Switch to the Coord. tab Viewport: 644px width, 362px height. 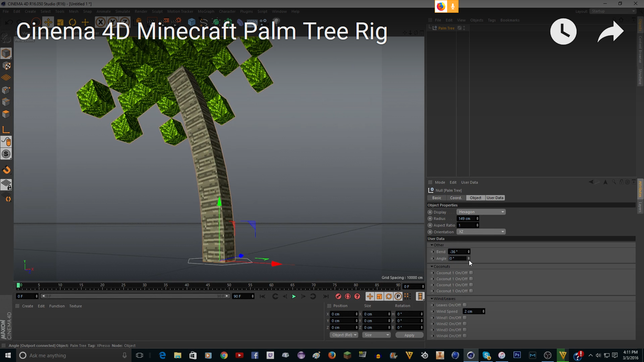click(456, 198)
